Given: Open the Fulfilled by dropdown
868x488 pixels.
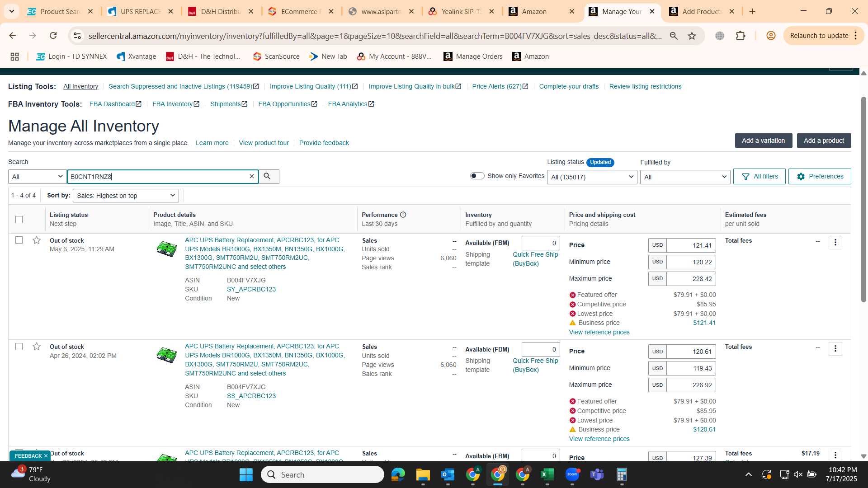Looking at the screenshot, I should 685,177.
